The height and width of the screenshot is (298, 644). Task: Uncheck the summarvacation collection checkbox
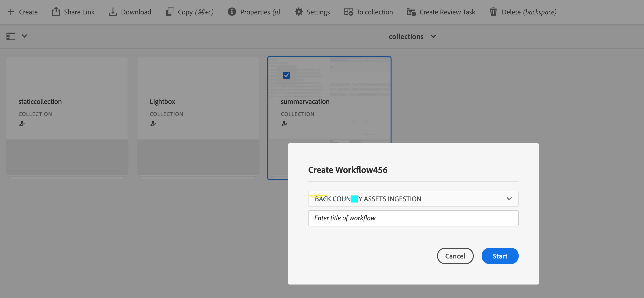(x=286, y=75)
